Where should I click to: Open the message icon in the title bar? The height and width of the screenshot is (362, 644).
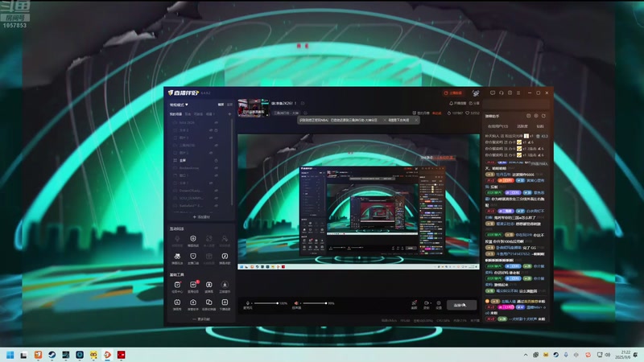pyautogui.click(x=493, y=93)
